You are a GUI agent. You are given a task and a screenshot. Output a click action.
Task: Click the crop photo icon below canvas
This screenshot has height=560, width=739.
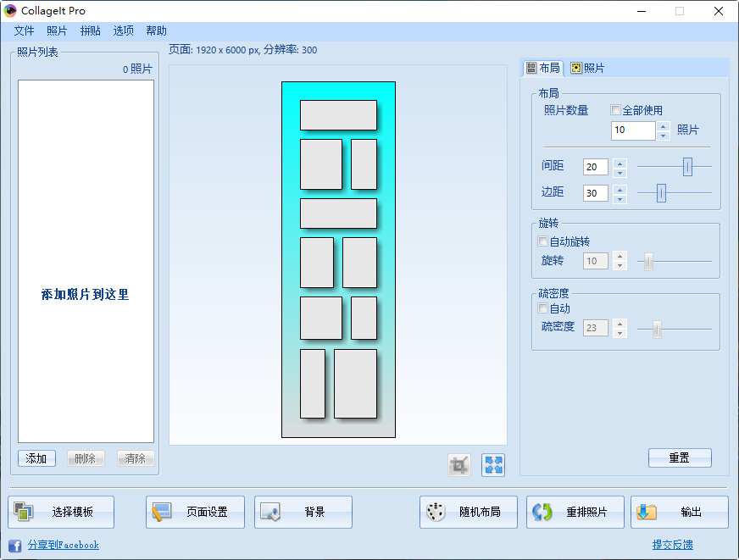pos(459,465)
